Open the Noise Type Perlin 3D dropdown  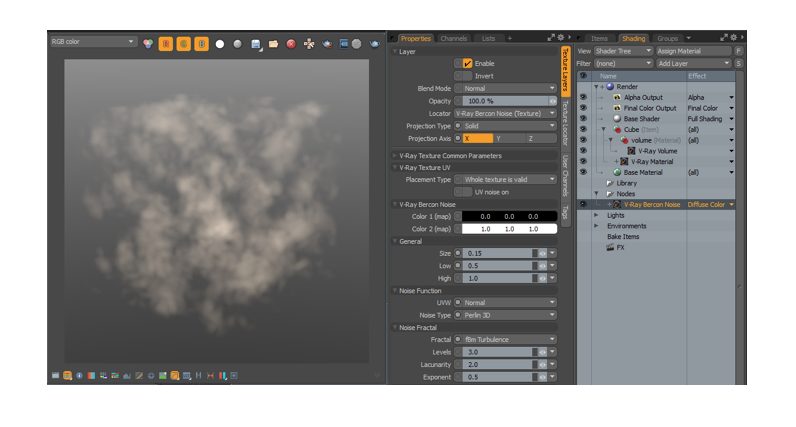click(x=509, y=315)
